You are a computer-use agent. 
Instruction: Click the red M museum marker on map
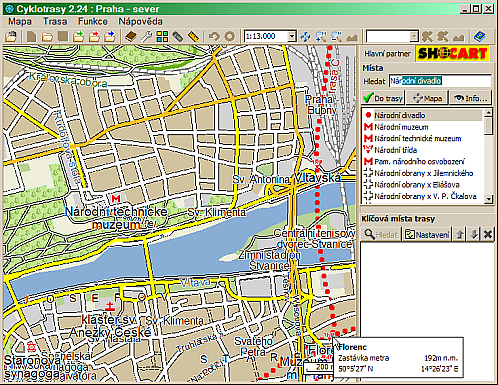[x=116, y=199]
